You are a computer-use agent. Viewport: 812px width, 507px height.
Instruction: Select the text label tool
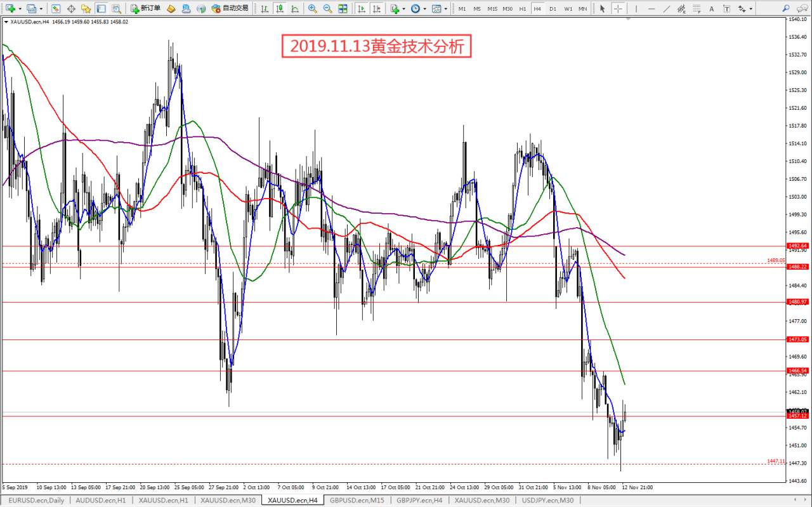click(726, 8)
